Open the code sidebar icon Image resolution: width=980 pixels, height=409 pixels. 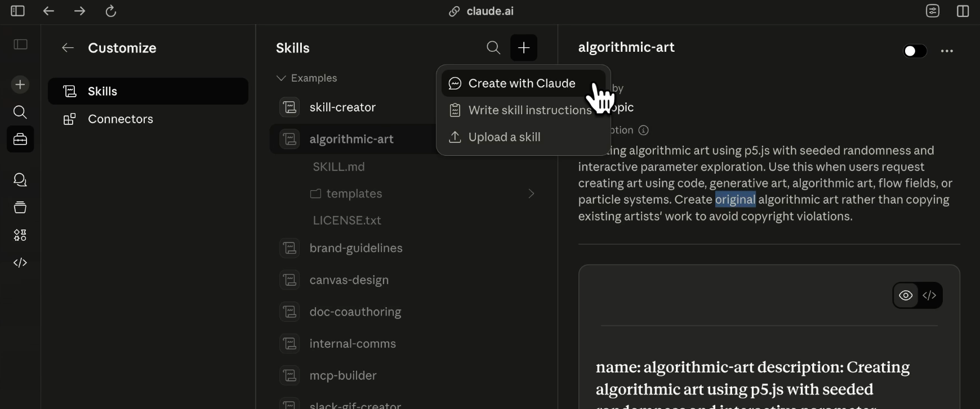tap(20, 263)
